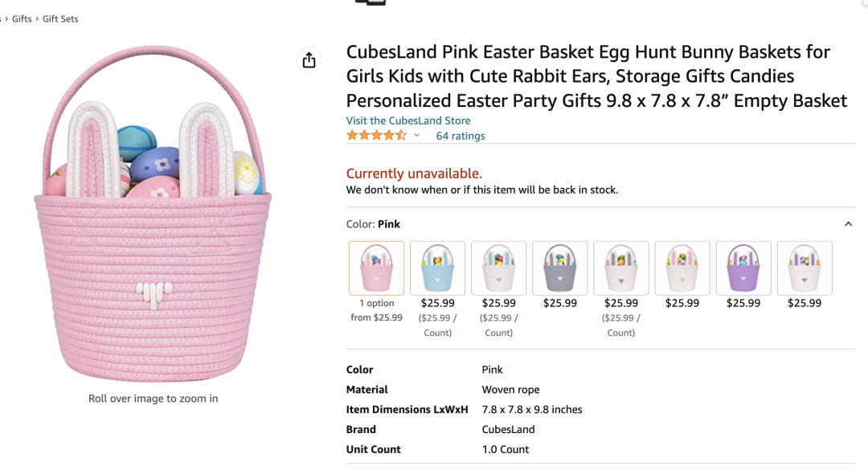Open the Gift Sets breadcrumb
Image resolution: width=868 pixels, height=470 pixels.
(60, 18)
